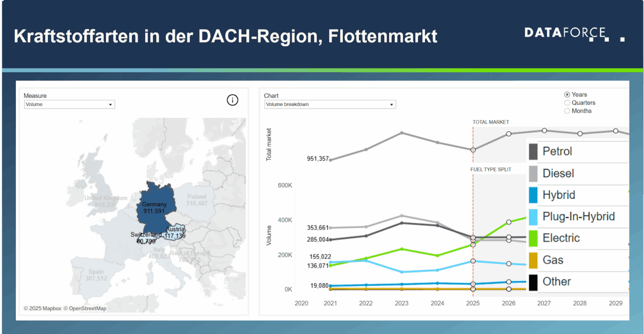Select the Quarters radio button

pos(567,102)
